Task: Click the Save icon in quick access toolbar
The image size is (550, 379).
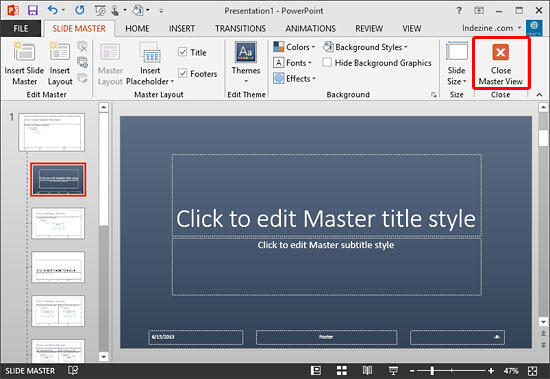Action: pyautogui.click(x=33, y=10)
